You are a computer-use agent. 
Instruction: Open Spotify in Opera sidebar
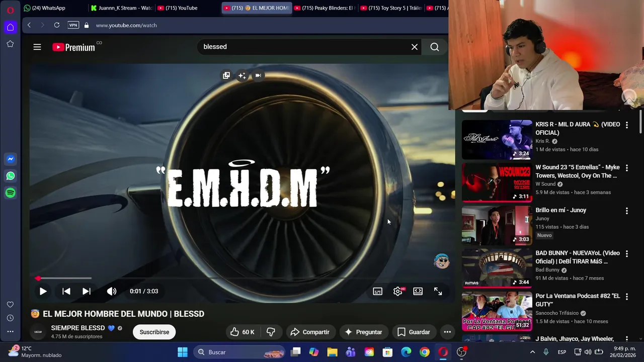click(x=10, y=193)
